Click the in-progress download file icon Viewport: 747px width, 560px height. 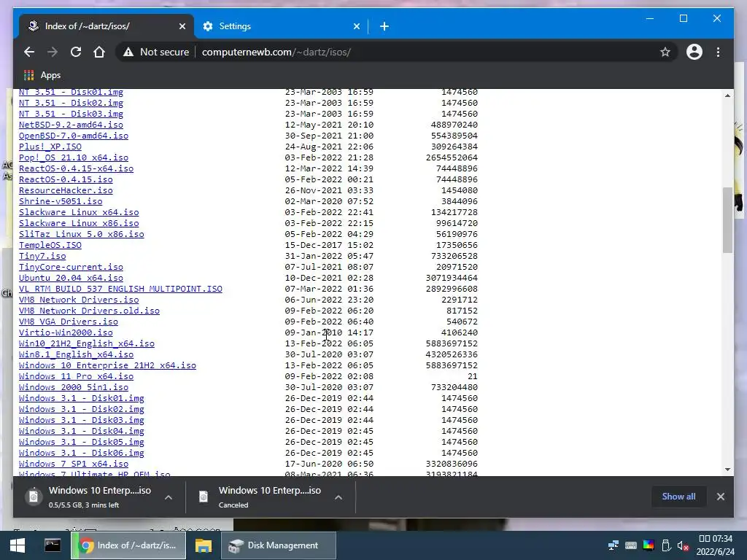click(x=34, y=497)
